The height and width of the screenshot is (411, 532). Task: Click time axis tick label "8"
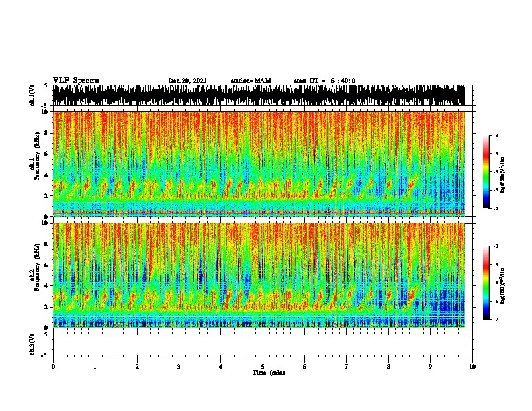[388, 367]
